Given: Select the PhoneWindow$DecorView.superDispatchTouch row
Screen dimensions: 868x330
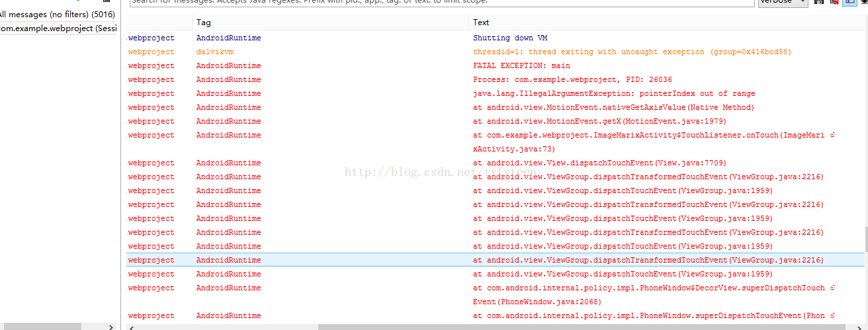Looking at the screenshot, I should tap(496, 294).
